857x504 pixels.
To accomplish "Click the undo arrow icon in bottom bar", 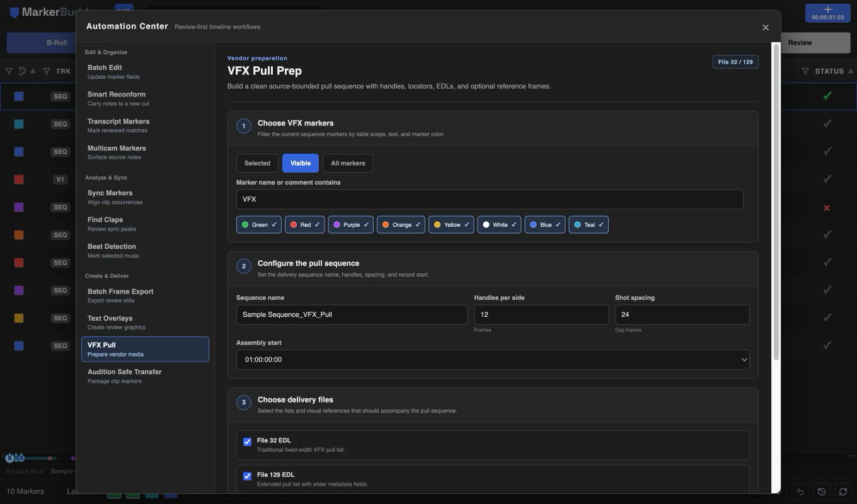I will pyautogui.click(x=800, y=491).
